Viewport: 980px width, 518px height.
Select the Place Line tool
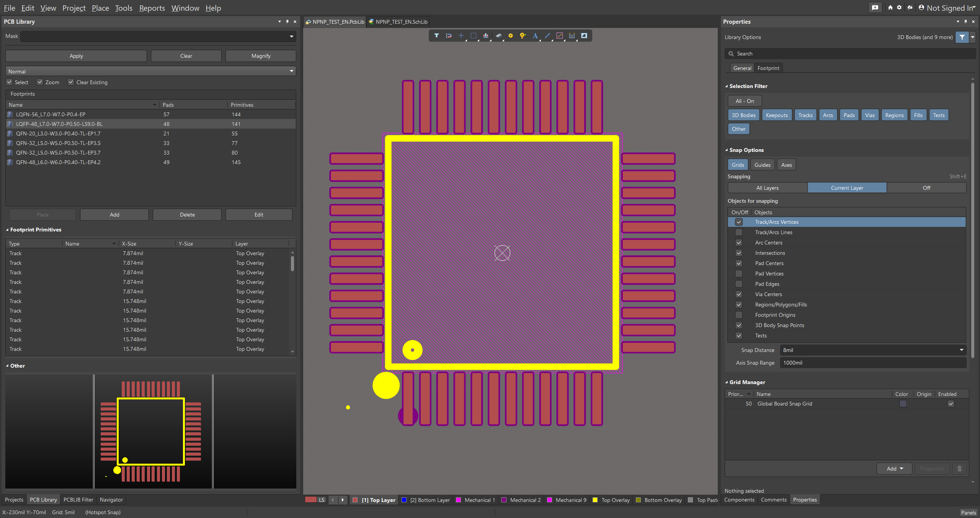pos(547,36)
